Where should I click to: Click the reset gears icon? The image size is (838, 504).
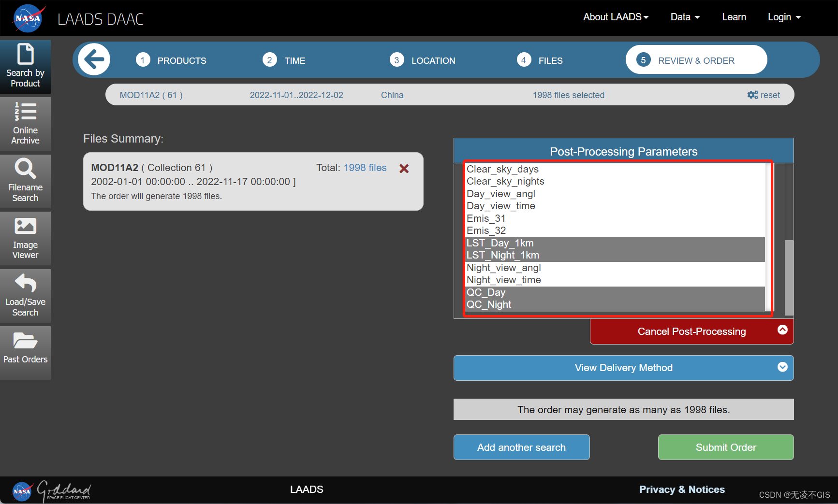coord(752,95)
